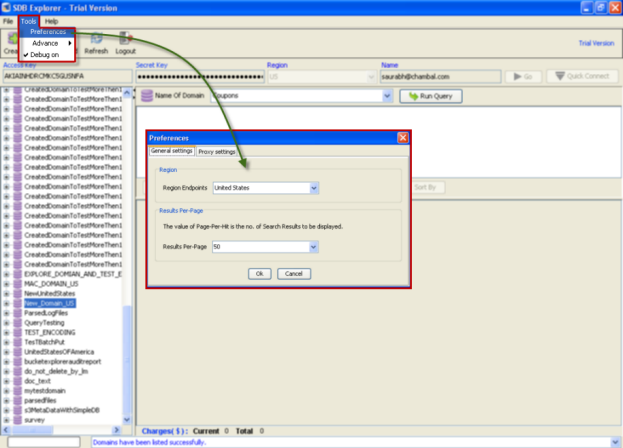Viewport: 623px width, 448px height.
Task: Open the status message dropdown arrow
Action: tap(615, 442)
